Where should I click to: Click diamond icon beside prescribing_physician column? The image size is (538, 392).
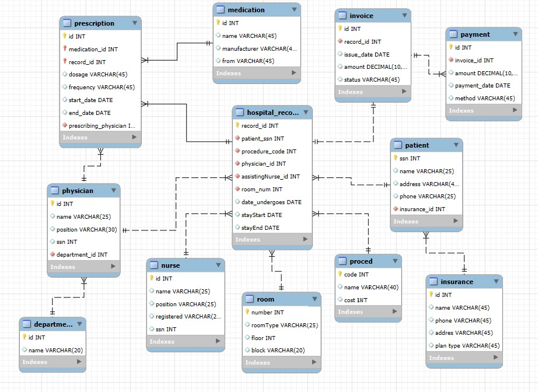coord(65,125)
